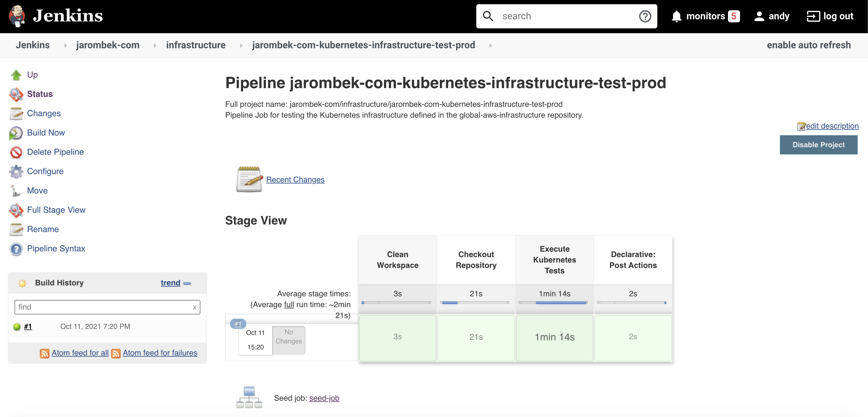Open Configure via the gear icon
Image resolution: width=868 pixels, height=417 pixels.
pyautogui.click(x=16, y=171)
